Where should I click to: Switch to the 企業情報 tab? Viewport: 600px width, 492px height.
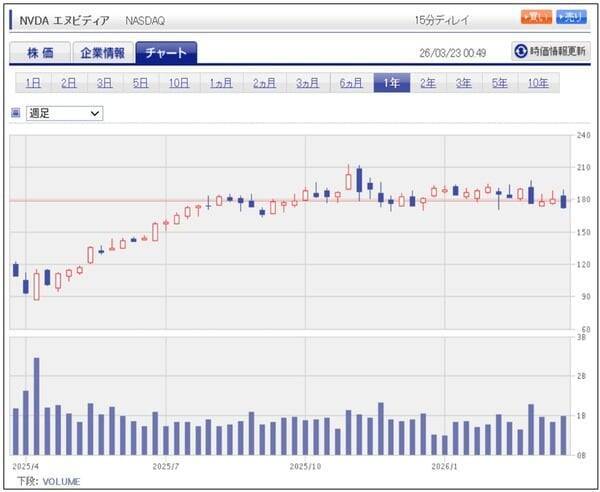(x=103, y=53)
